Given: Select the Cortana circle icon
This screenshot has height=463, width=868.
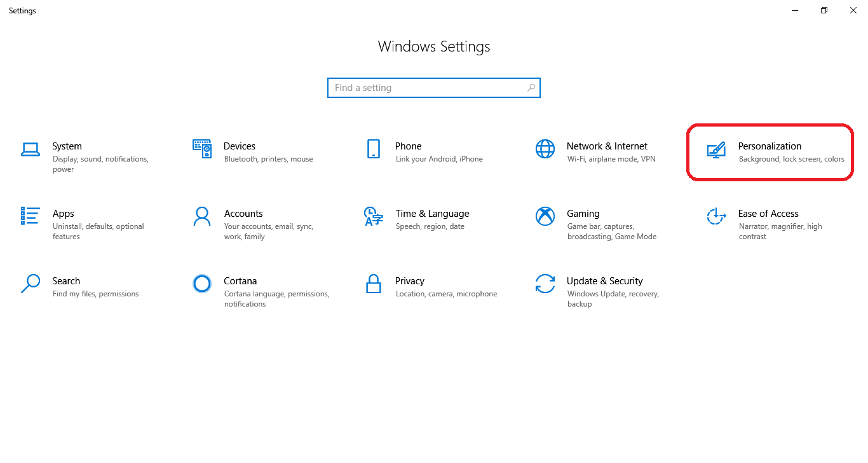Looking at the screenshot, I should click(x=202, y=284).
